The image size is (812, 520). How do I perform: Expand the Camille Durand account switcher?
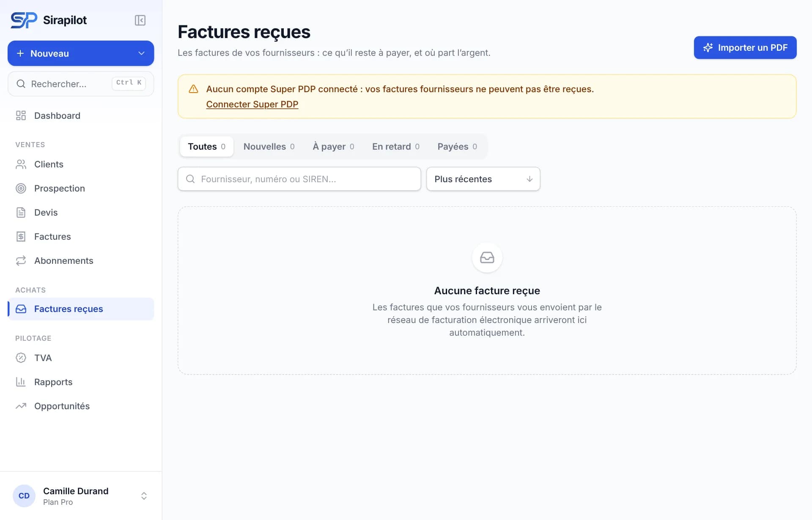144,495
